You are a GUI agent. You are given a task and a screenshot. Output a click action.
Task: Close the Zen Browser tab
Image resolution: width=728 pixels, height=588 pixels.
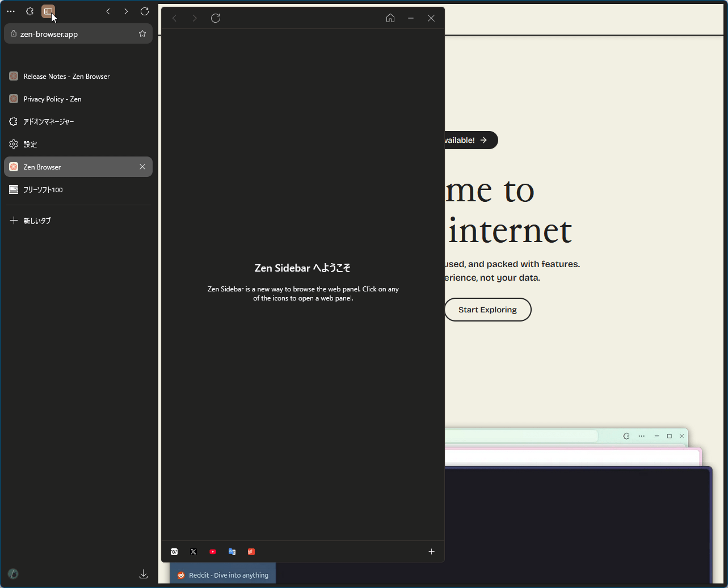coord(142,167)
